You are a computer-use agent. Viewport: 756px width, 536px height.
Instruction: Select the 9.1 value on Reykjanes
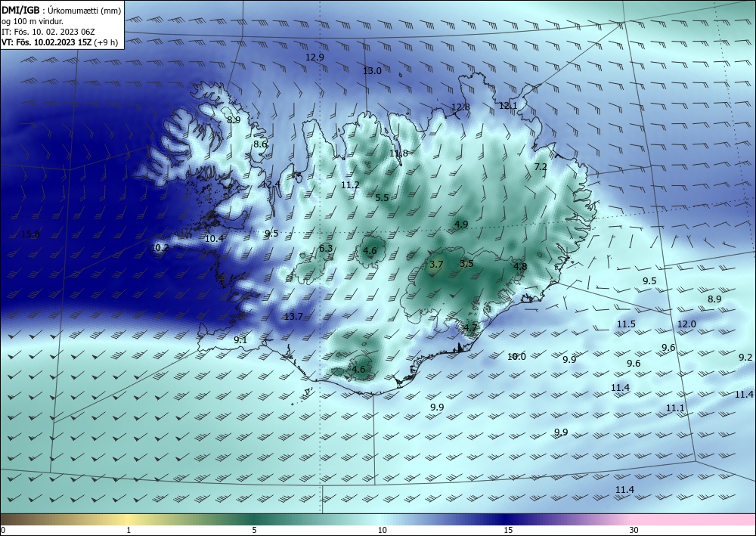pos(240,340)
